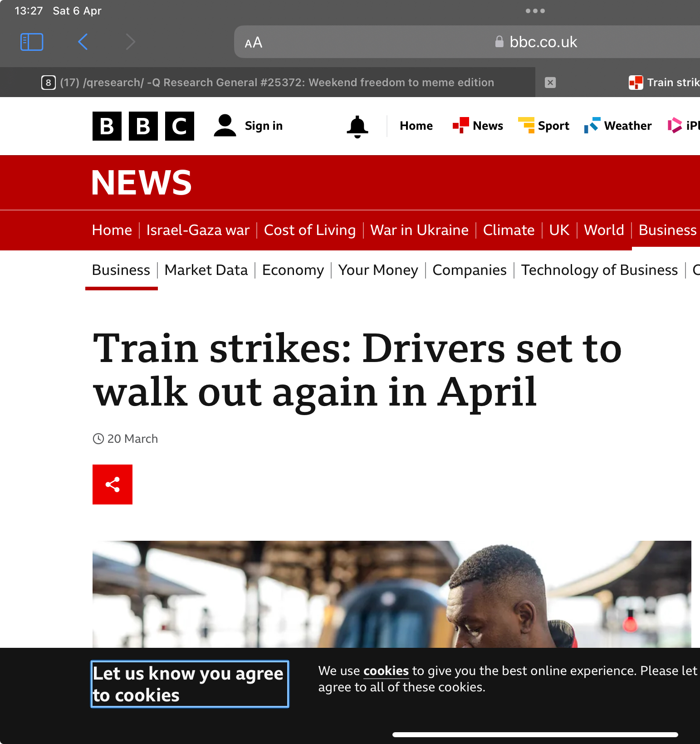Open Technology of Business sub-section

coord(599,270)
